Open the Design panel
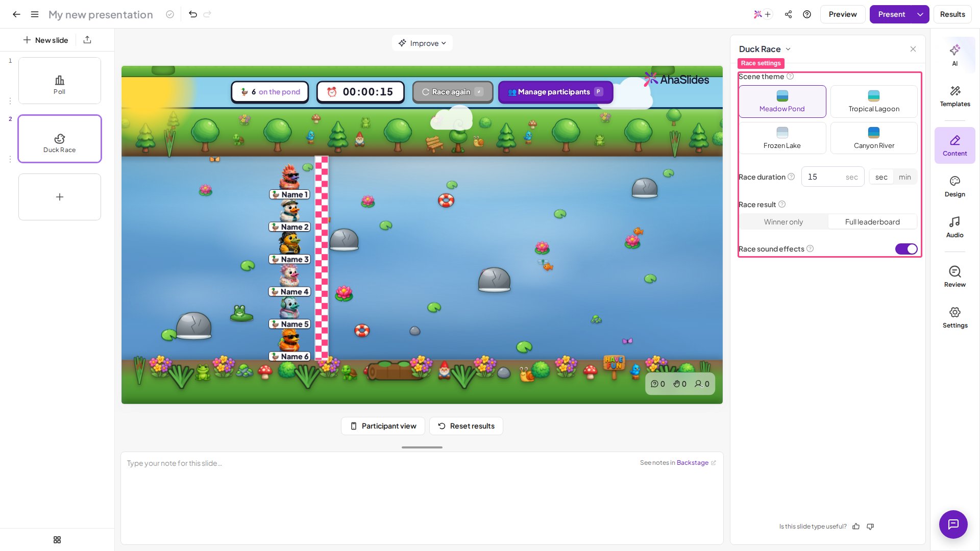980x551 pixels. [x=954, y=186]
